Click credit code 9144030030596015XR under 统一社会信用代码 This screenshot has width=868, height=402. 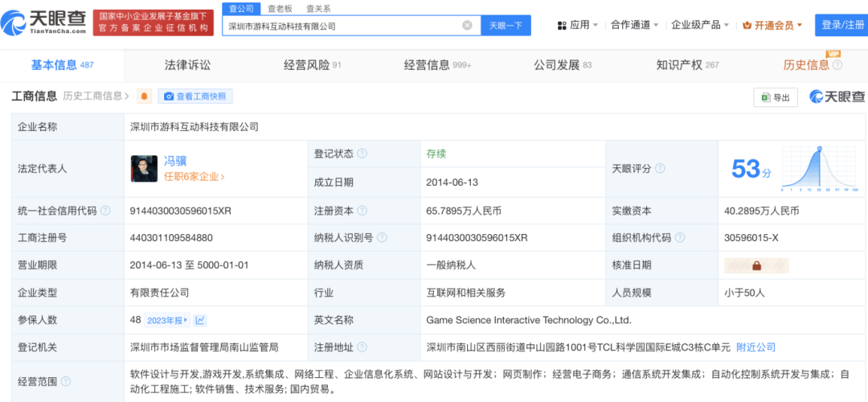181,211
